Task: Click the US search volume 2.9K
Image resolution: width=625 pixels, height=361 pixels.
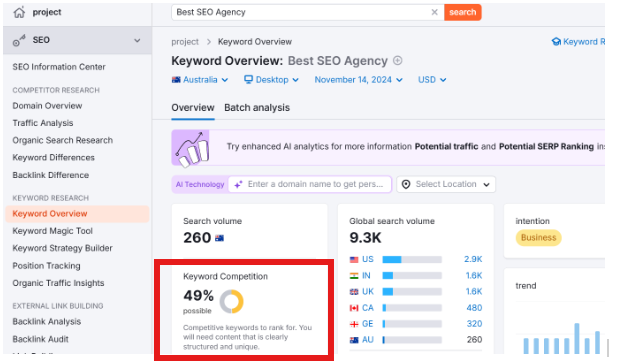Action: 473,259
